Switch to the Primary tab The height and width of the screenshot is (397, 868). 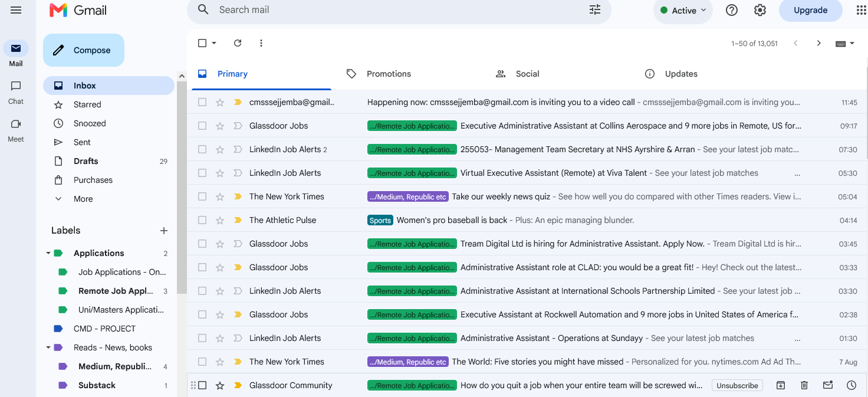261,74
